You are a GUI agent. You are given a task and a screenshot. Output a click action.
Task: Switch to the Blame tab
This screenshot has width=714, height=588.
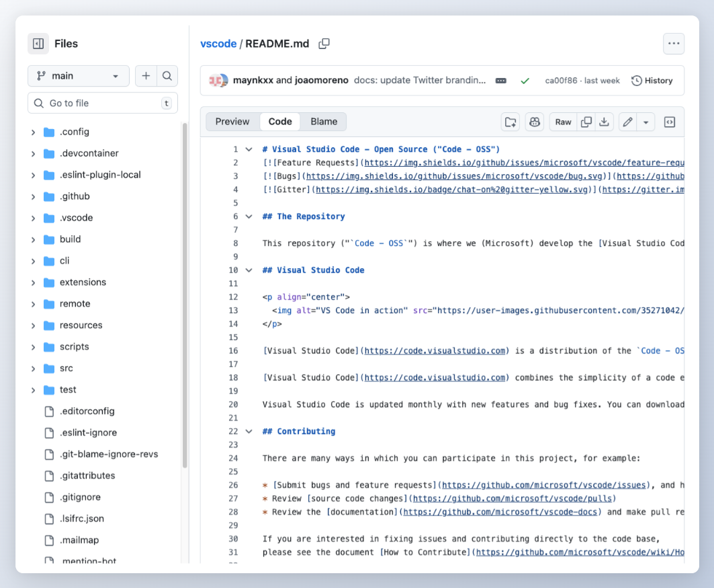(x=323, y=122)
